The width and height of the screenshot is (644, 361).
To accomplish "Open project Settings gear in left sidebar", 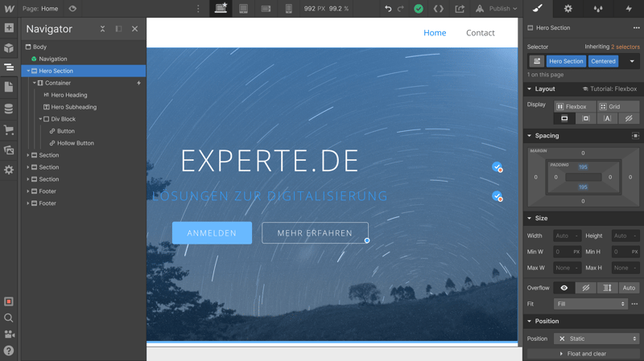I will [9, 170].
